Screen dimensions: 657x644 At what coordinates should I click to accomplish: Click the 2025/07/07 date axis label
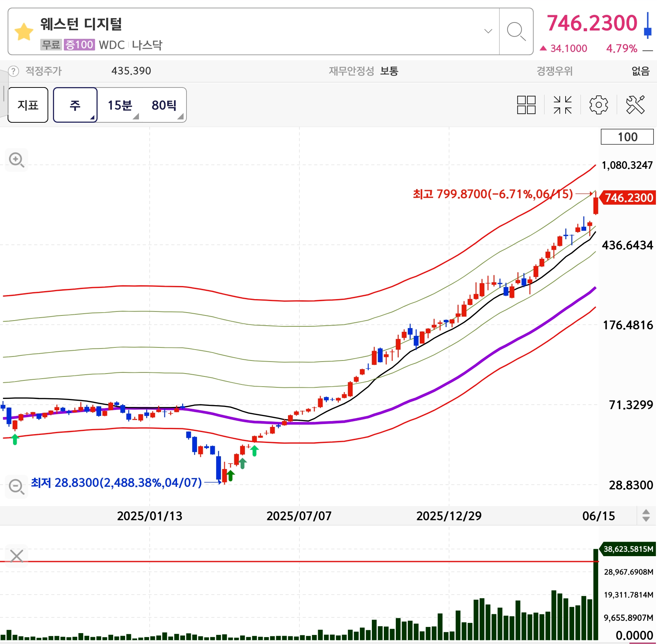click(299, 516)
